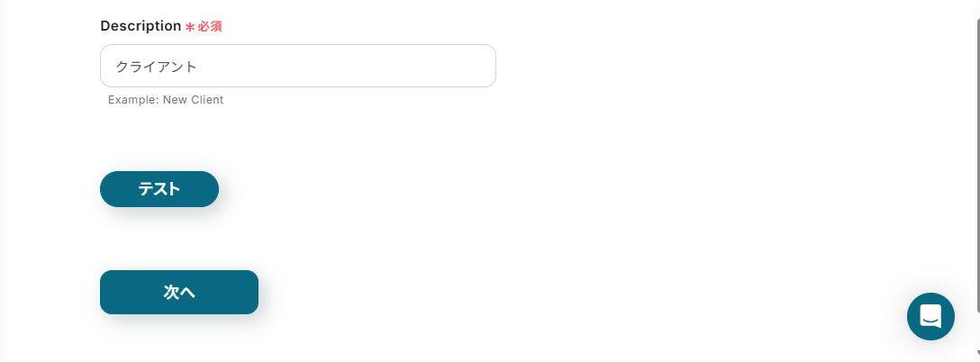Click the テスト button

point(159,189)
